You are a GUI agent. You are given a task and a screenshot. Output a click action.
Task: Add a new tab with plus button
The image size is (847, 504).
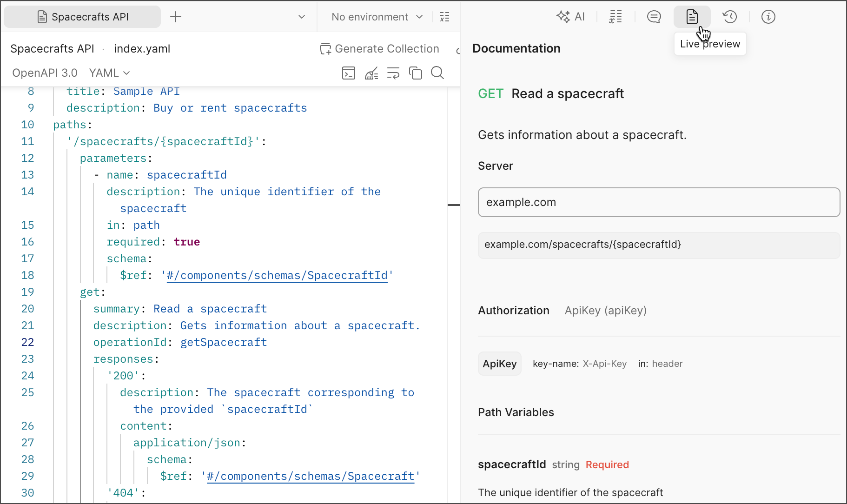(x=176, y=17)
